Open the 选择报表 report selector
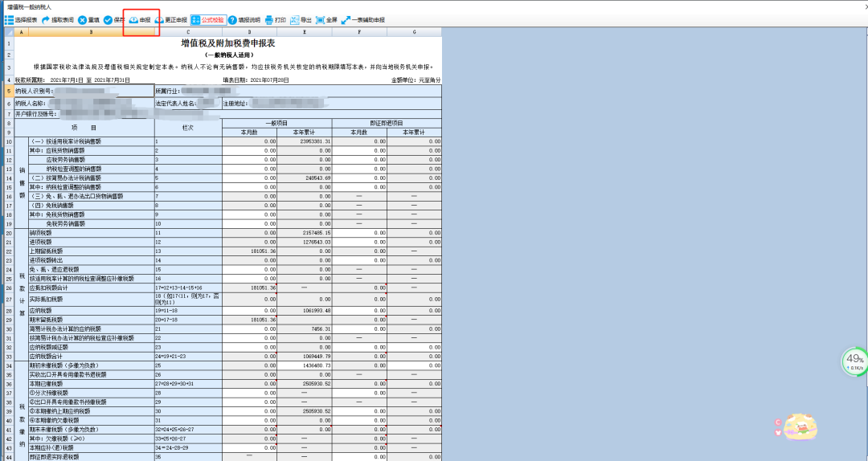Viewport: 868px width, 461px height. click(x=21, y=20)
